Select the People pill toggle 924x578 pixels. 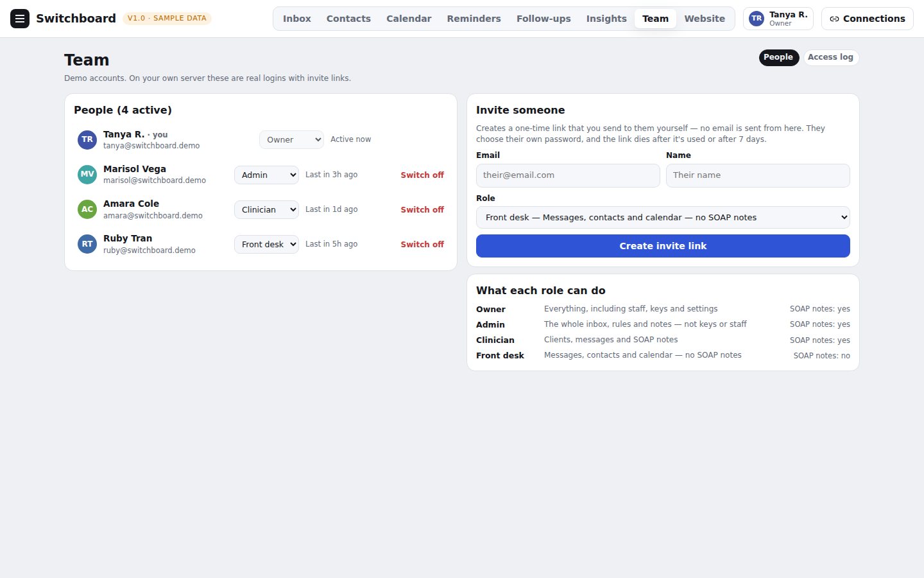click(778, 57)
